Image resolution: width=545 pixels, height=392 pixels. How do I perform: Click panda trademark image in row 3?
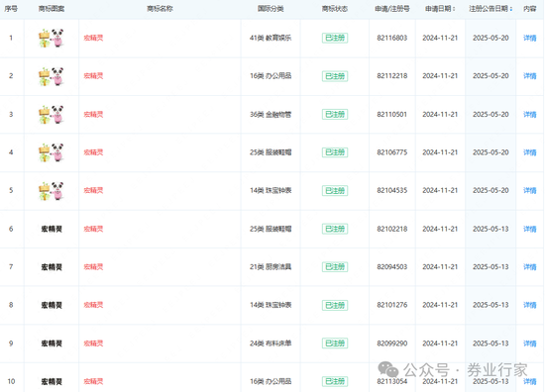[52, 114]
